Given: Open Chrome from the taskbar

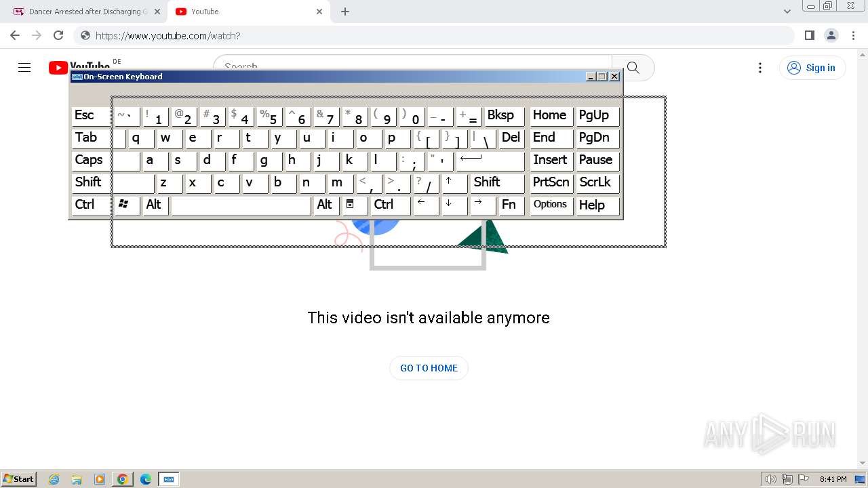Looking at the screenshot, I should tap(123, 479).
